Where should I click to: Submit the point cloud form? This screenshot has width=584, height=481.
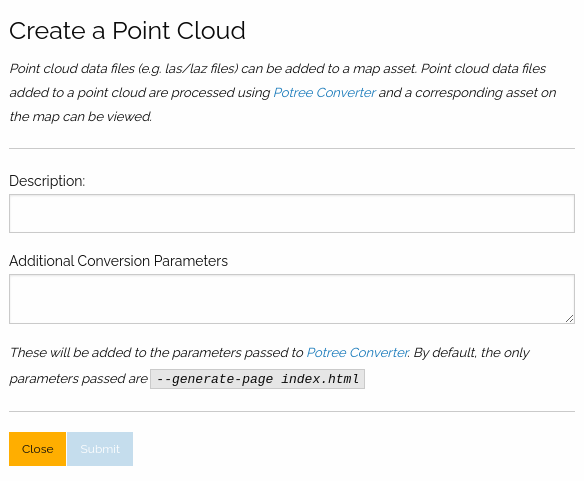point(100,449)
